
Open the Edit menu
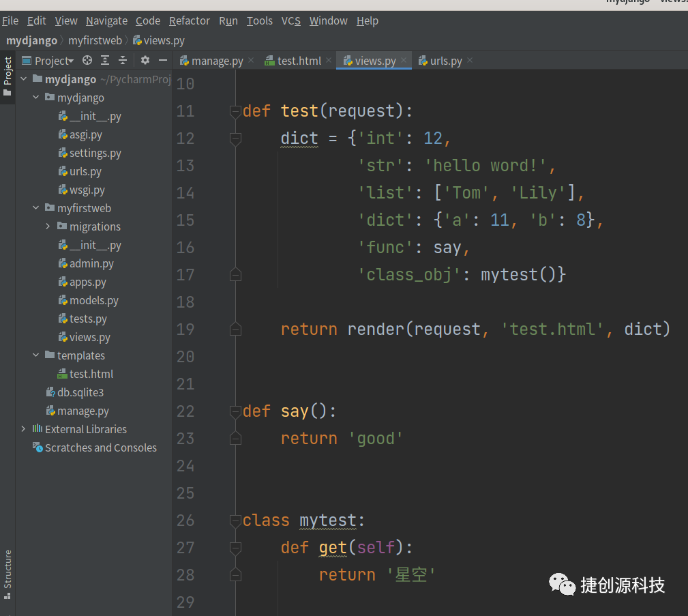tap(36, 20)
